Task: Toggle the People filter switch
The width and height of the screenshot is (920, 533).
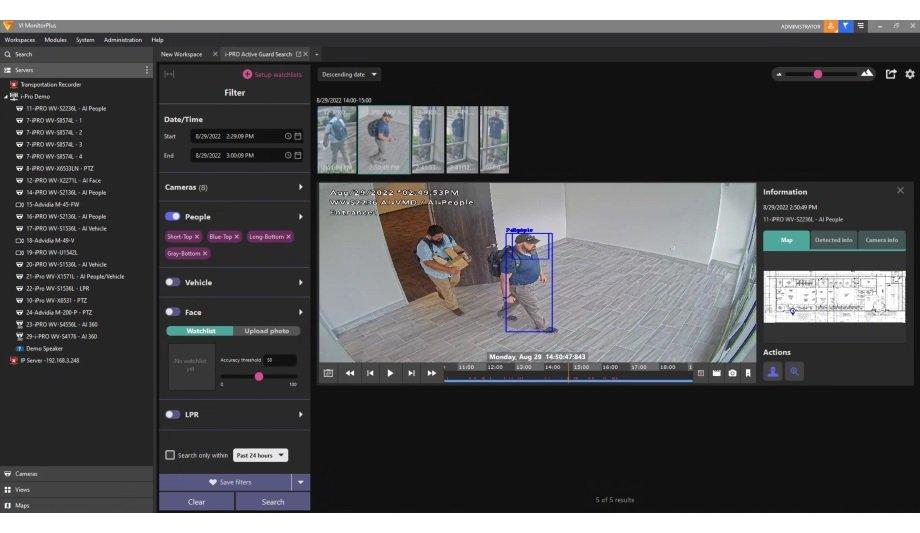Action: 172,216
